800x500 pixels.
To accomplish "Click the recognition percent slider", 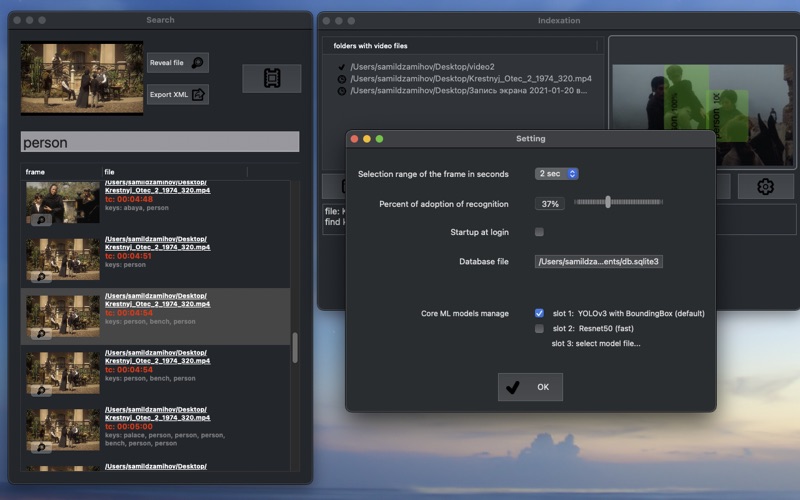I will [608, 202].
